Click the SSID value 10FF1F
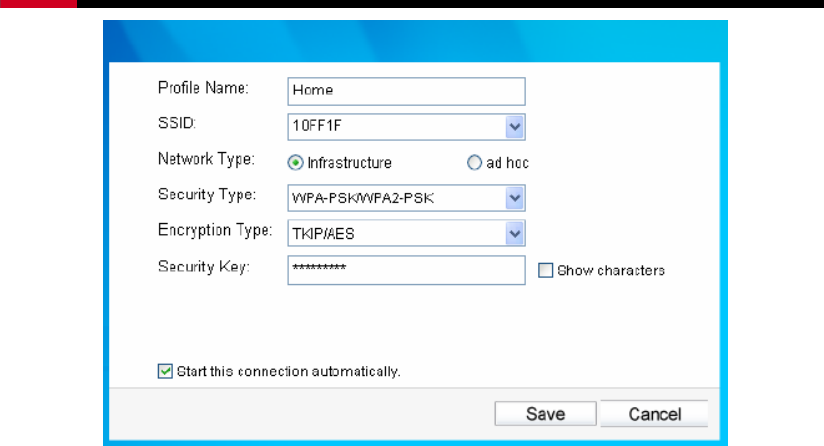The image size is (824, 446). pyautogui.click(x=317, y=126)
